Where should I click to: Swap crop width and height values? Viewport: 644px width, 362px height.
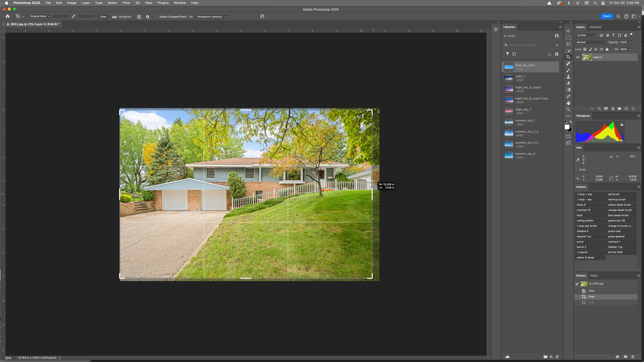[x=73, y=16]
